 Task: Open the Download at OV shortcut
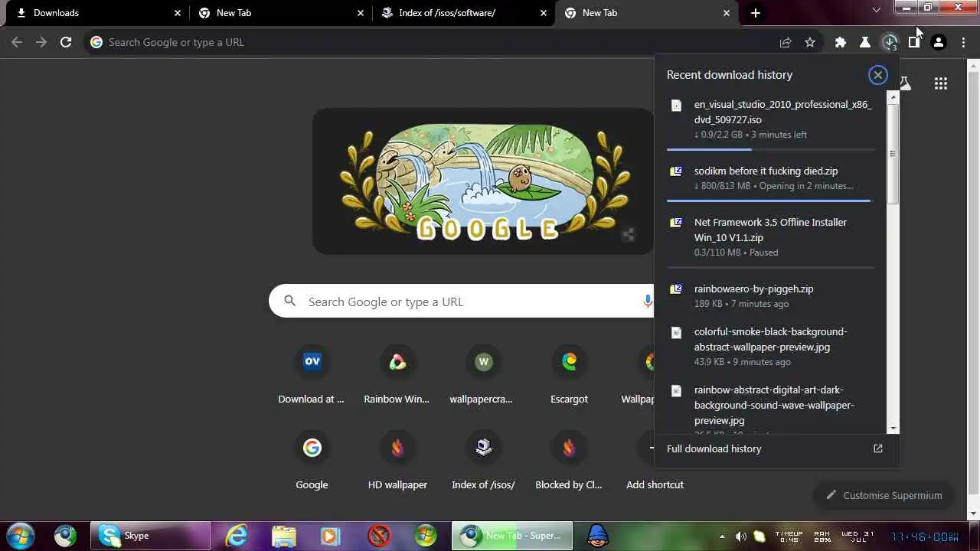tap(312, 373)
